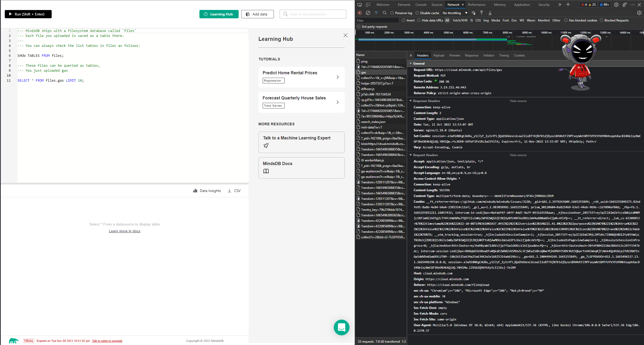The image size is (644, 345).
Task: Open the Performance panel
Action: (x=476, y=4)
